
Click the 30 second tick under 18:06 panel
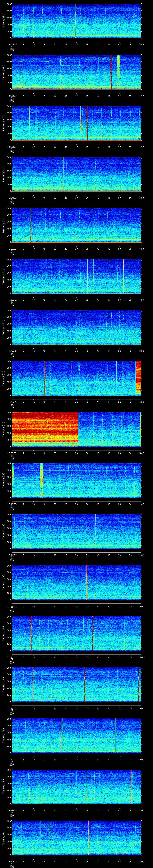coord(77,300)
